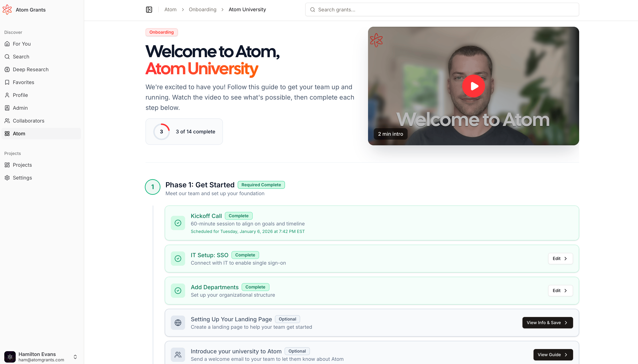The height and width of the screenshot is (364, 638).
Task: Click the Favorites bookmark icon
Action: pos(7,82)
